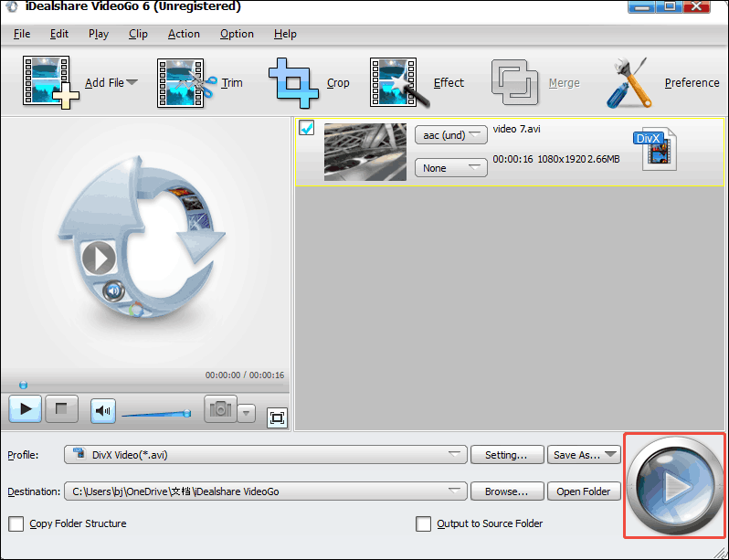The width and height of the screenshot is (729, 560).
Task: Click the Open Folder button
Action: pyautogui.click(x=584, y=491)
